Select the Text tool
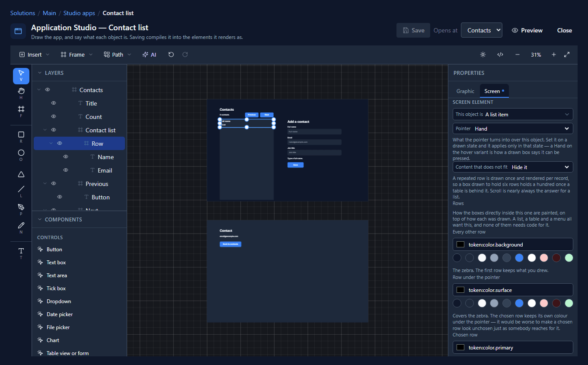Image resolution: width=588 pixels, height=365 pixels. point(21,254)
